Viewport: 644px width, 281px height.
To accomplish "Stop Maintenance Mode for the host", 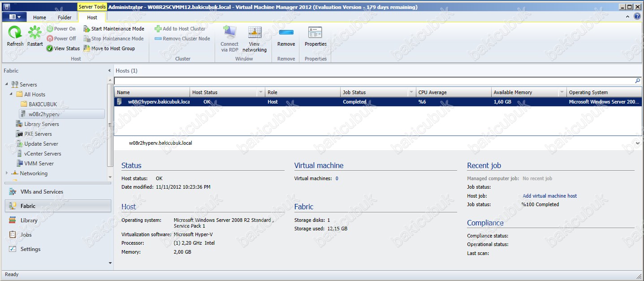I will [114, 39].
